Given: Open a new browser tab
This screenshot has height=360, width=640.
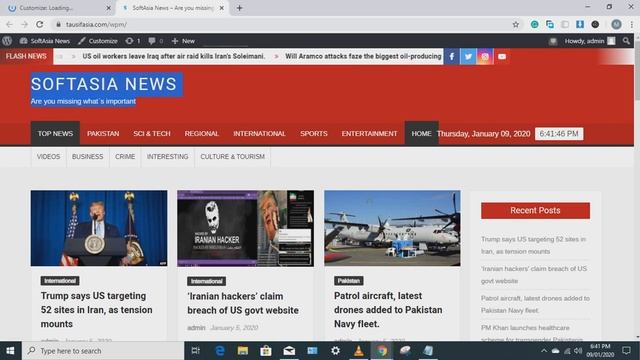Looking at the screenshot, I should (x=240, y=8).
